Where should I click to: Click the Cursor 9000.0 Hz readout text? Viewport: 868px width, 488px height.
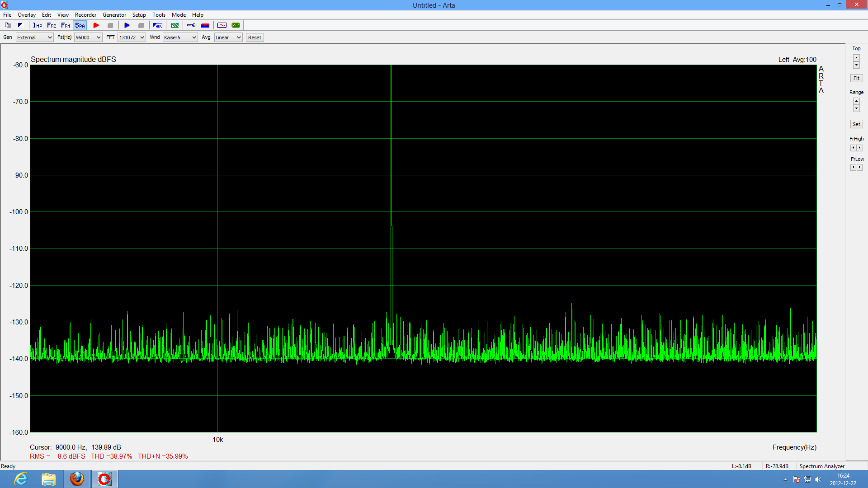click(75, 447)
